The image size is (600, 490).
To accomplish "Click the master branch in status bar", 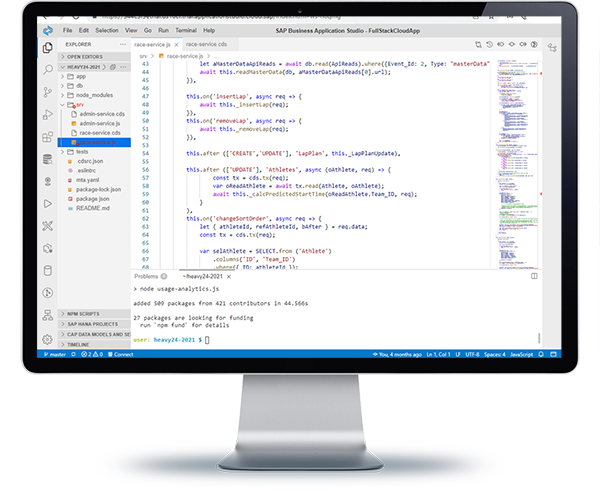I will [x=55, y=355].
